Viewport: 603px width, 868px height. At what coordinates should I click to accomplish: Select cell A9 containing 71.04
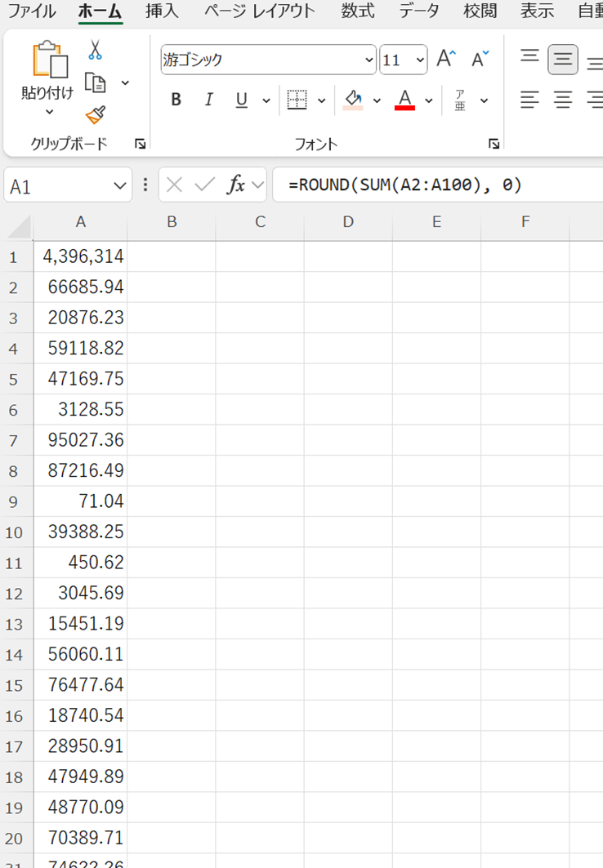80,501
